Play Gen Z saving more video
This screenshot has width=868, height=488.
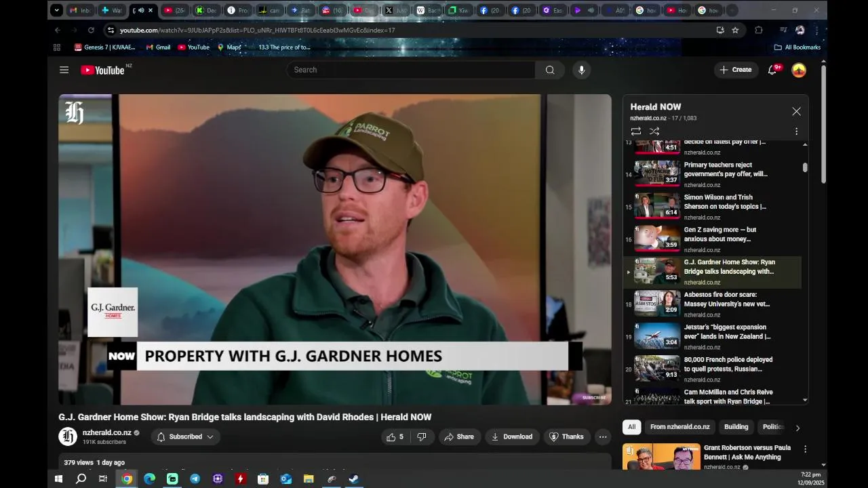(712, 239)
